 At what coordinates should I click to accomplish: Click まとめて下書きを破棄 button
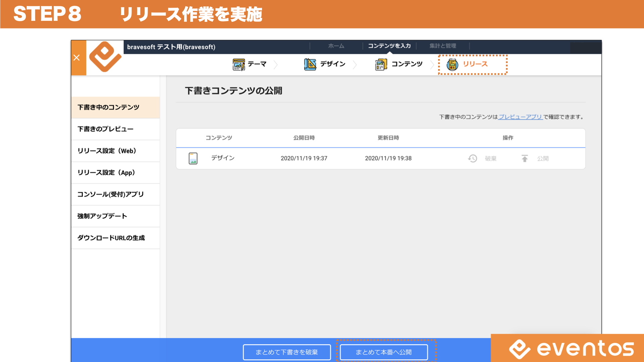coord(287,352)
